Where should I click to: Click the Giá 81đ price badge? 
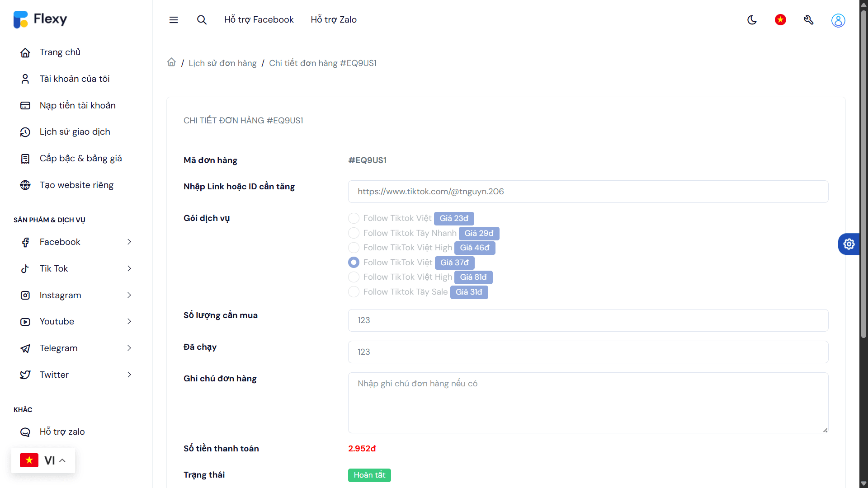coord(473,277)
